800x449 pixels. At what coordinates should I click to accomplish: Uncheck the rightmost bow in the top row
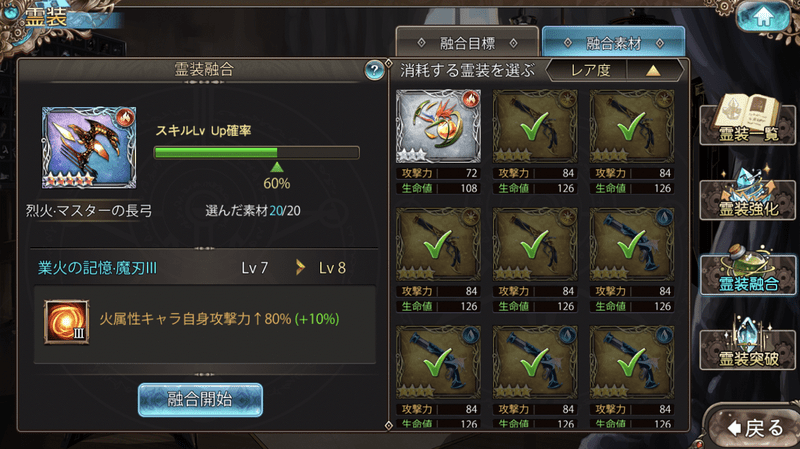[x=632, y=127]
